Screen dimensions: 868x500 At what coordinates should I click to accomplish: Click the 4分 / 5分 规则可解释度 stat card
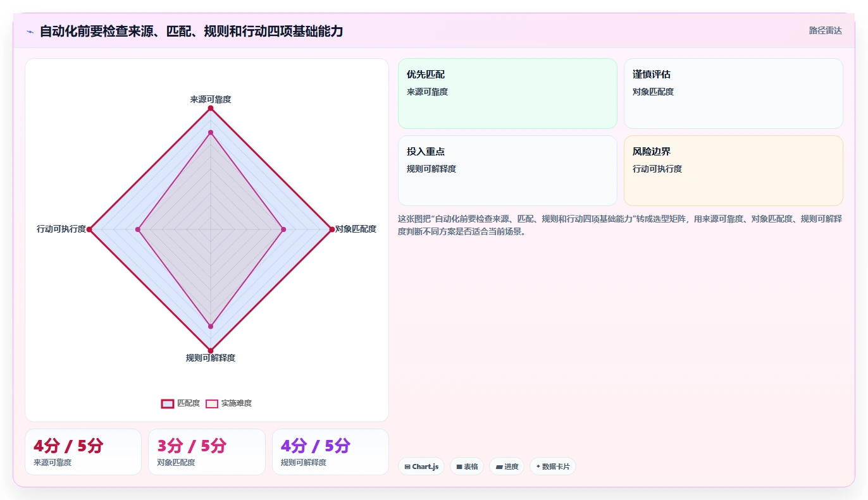[x=330, y=452]
